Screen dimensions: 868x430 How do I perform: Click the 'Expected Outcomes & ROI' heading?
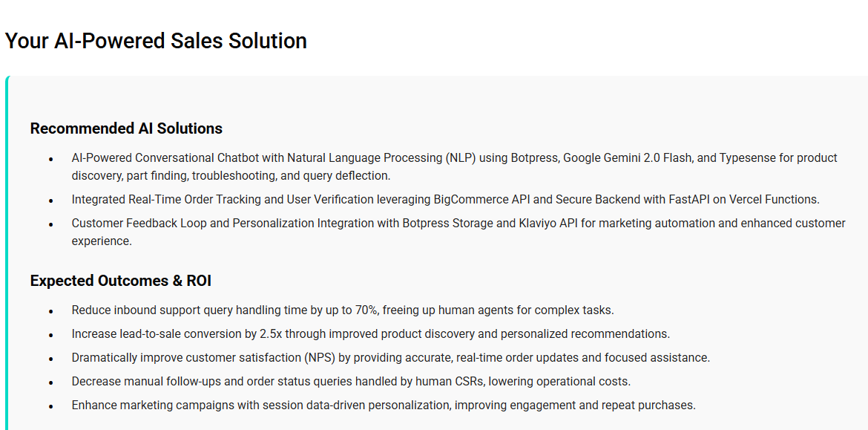(x=121, y=281)
